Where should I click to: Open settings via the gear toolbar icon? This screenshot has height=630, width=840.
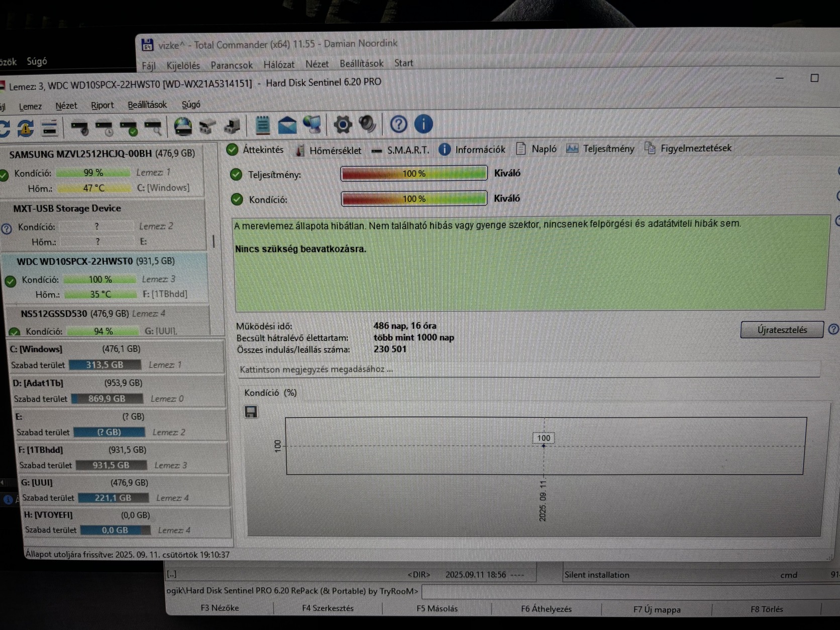[343, 125]
